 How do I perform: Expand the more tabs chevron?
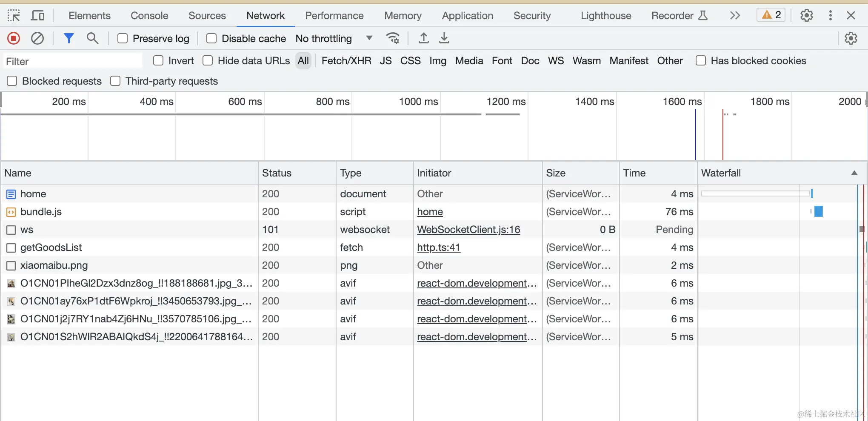[x=735, y=16]
